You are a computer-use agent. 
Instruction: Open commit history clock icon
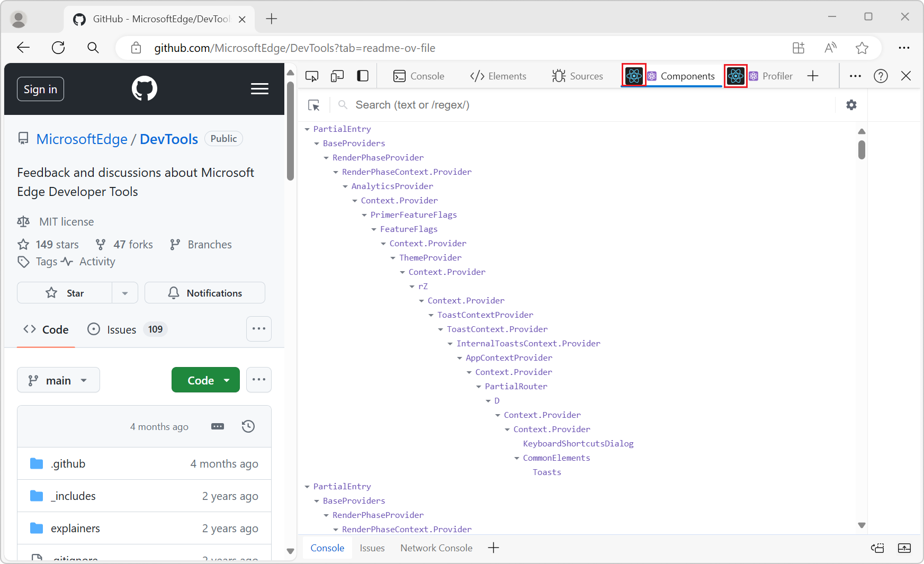pyautogui.click(x=248, y=426)
